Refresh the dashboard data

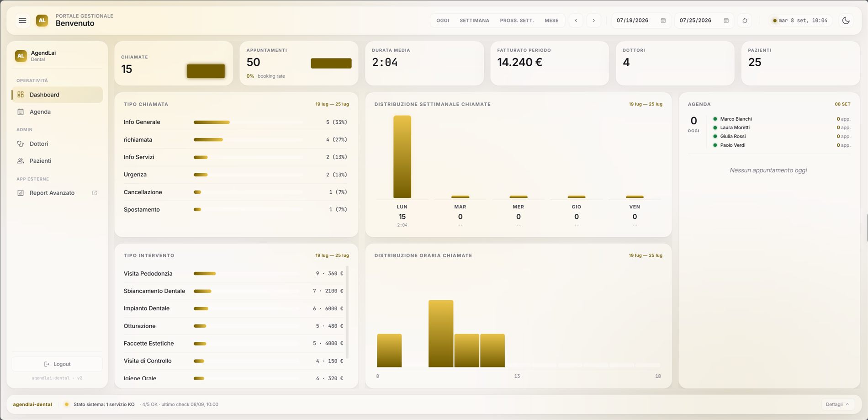point(745,21)
